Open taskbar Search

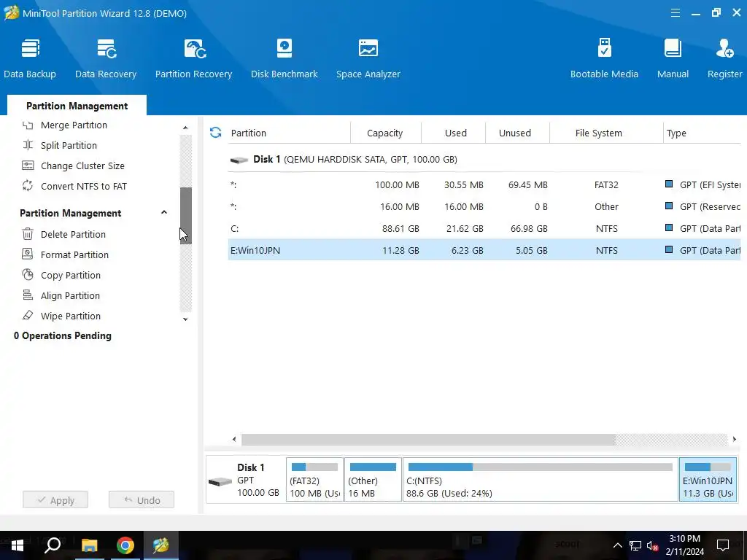pyautogui.click(x=53, y=545)
